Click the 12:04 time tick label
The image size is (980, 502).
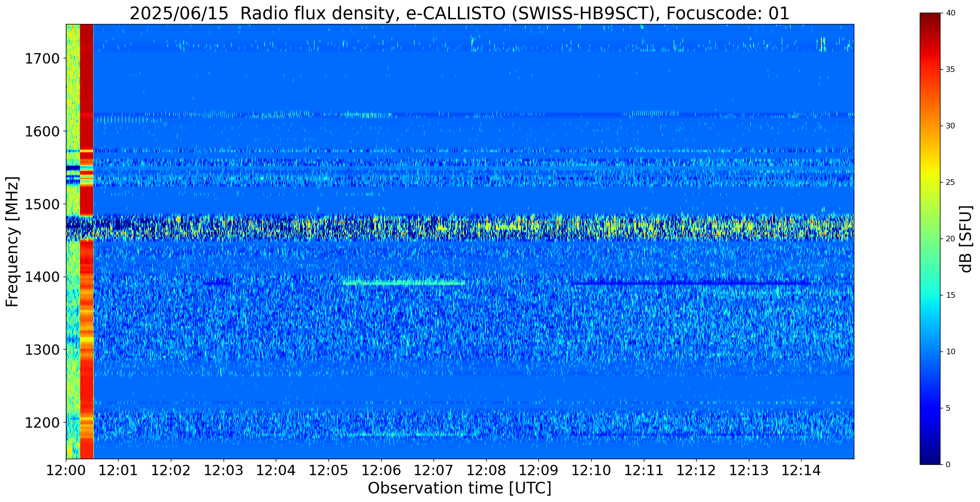click(276, 470)
